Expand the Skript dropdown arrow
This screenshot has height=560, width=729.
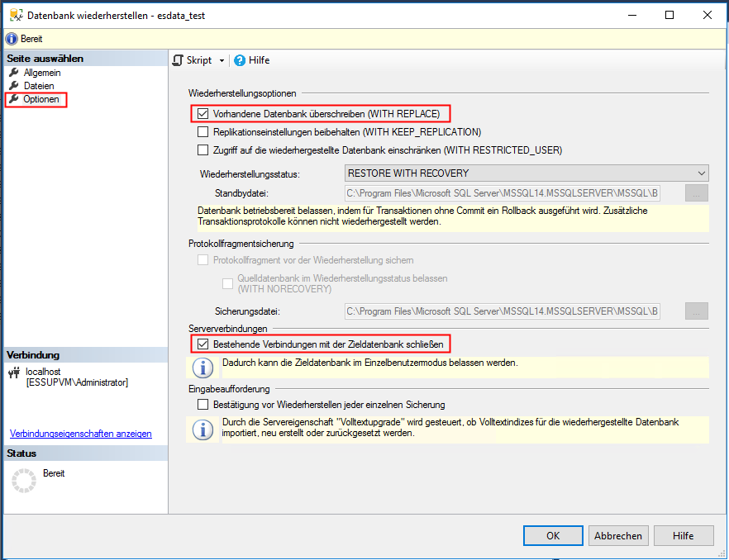[222, 60]
